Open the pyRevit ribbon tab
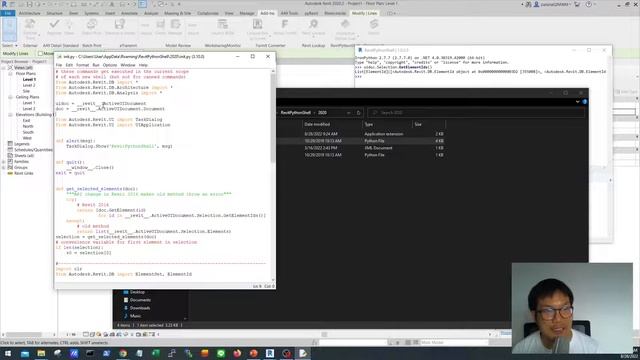 click(x=311, y=13)
